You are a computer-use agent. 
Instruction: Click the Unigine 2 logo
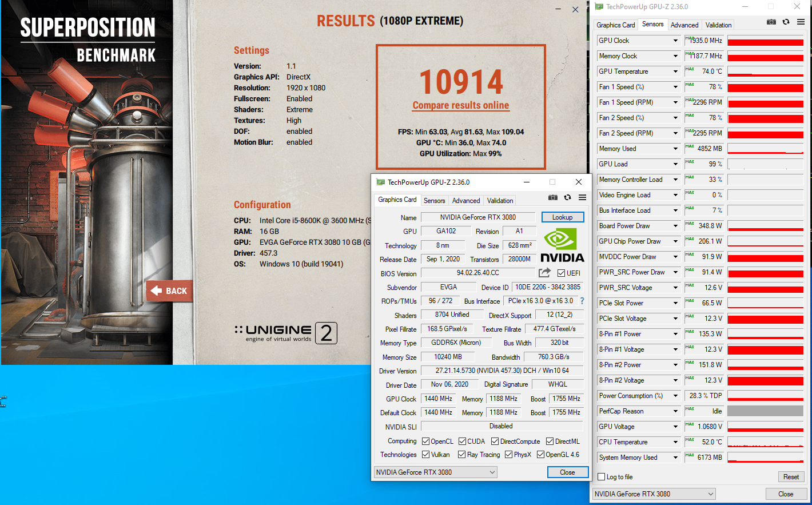285,333
